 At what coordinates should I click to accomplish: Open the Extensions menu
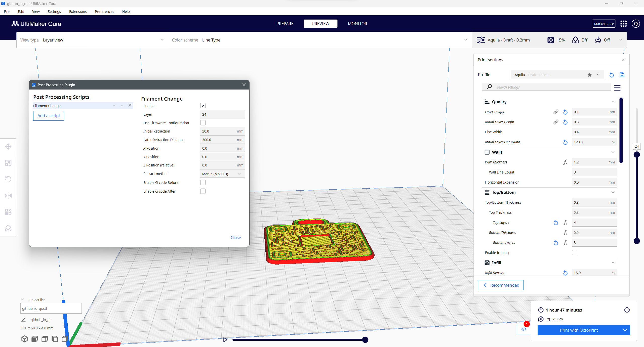coord(78,12)
